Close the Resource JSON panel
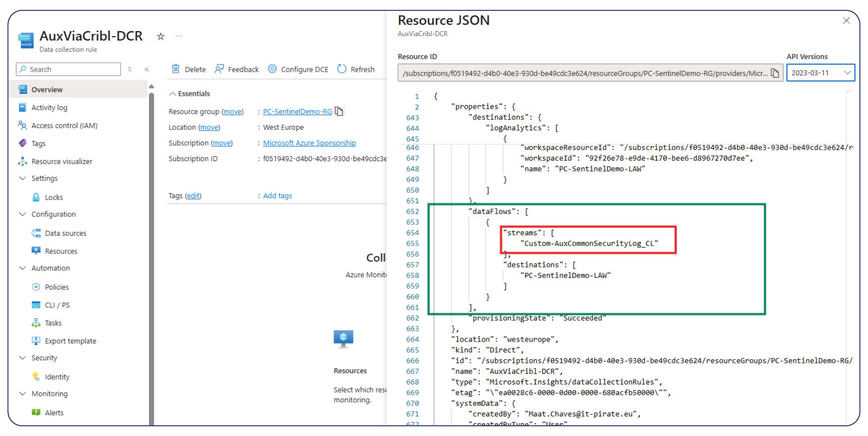This screenshot has height=436, width=868. [x=846, y=20]
